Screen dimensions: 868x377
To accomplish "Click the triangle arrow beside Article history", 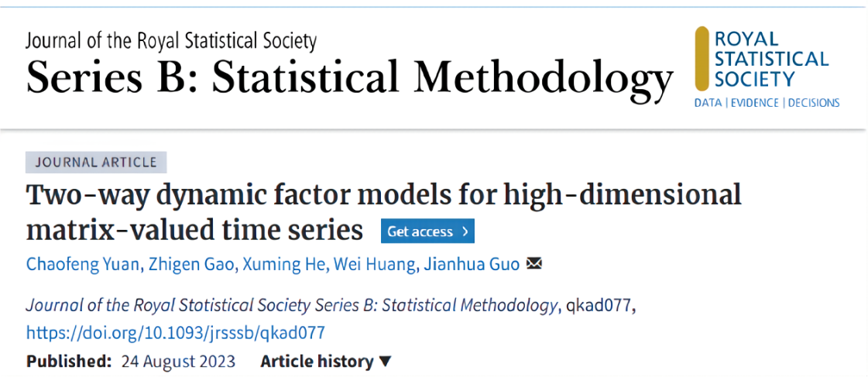I will click(385, 362).
